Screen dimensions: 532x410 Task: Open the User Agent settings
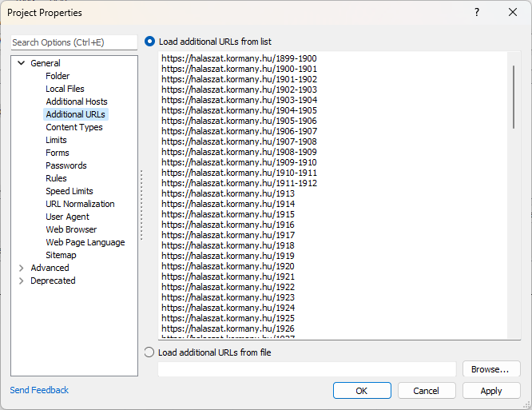[x=67, y=217]
